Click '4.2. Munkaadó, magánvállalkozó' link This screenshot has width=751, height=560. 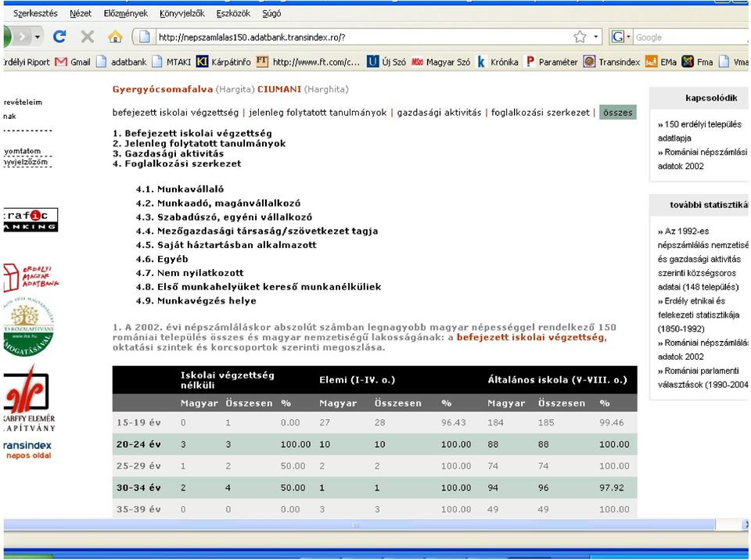click(x=218, y=203)
